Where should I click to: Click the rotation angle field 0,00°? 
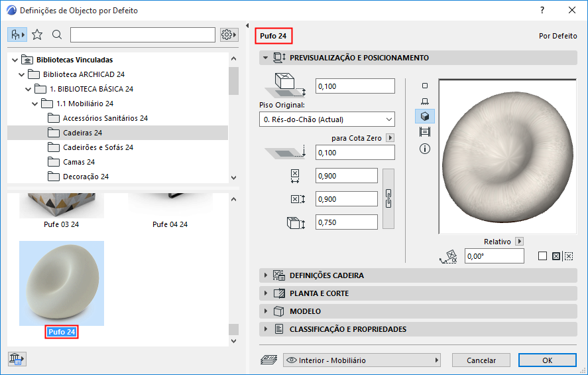tap(495, 256)
